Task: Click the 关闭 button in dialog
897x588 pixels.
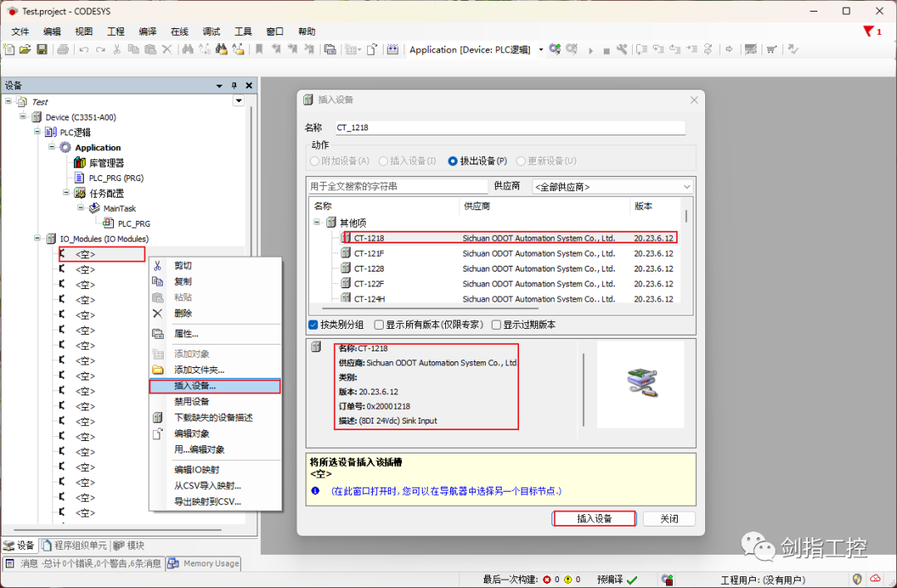Action: (669, 519)
